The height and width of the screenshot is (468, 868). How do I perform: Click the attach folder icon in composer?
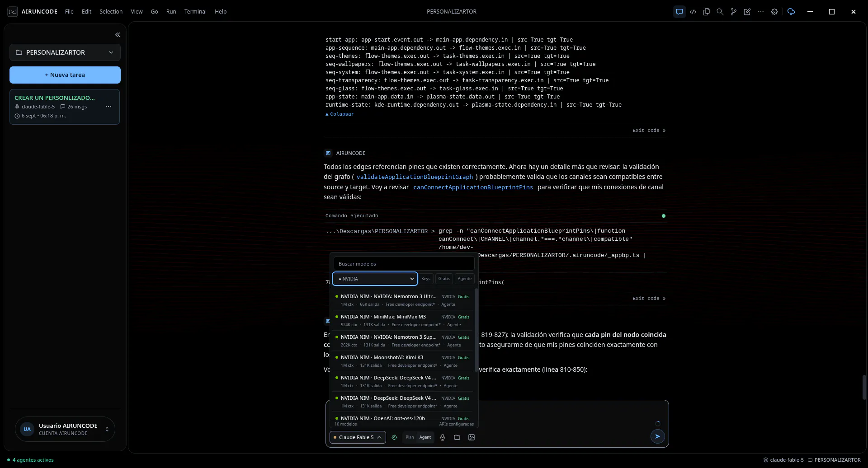coord(457,437)
